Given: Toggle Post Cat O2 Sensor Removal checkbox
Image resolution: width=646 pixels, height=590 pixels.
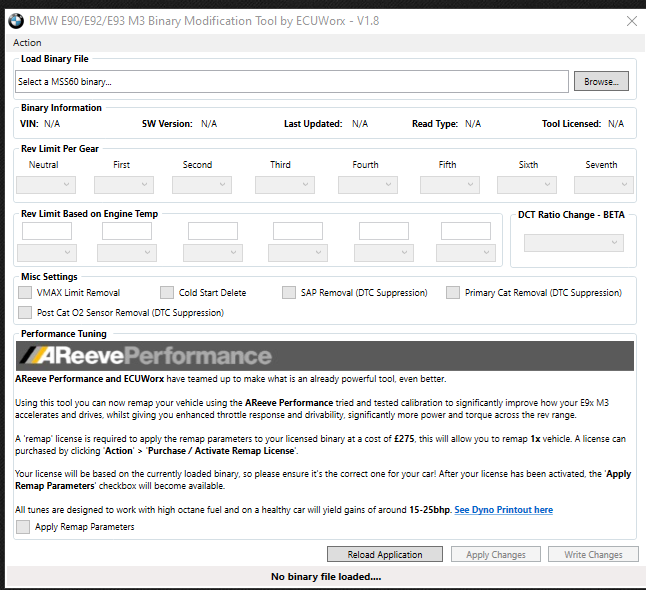Looking at the screenshot, I should (x=25, y=313).
